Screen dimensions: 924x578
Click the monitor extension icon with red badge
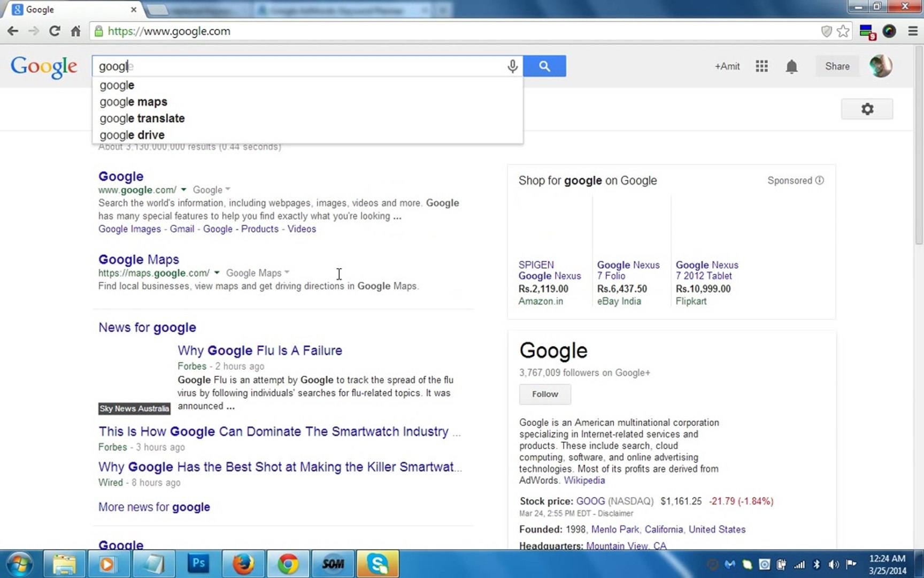[x=867, y=32]
